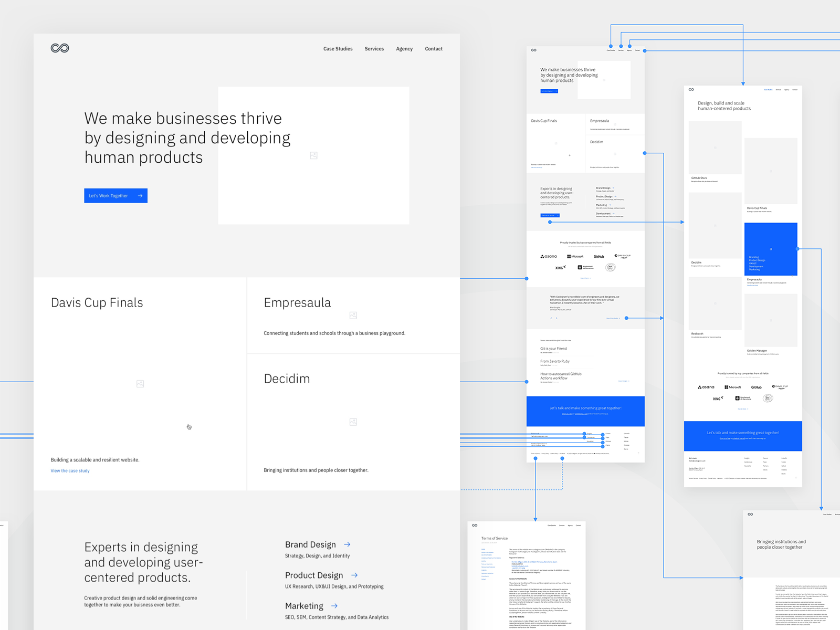Image resolution: width=840 pixels, height=630 pixels.
Task: Select Agency from the navigation bar
Action: click(404, 49)
